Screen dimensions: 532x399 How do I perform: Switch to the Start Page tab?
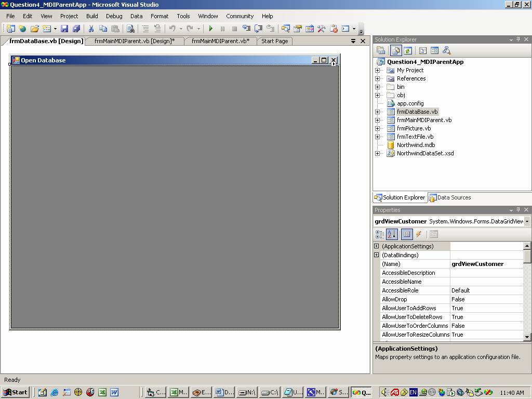274,41
